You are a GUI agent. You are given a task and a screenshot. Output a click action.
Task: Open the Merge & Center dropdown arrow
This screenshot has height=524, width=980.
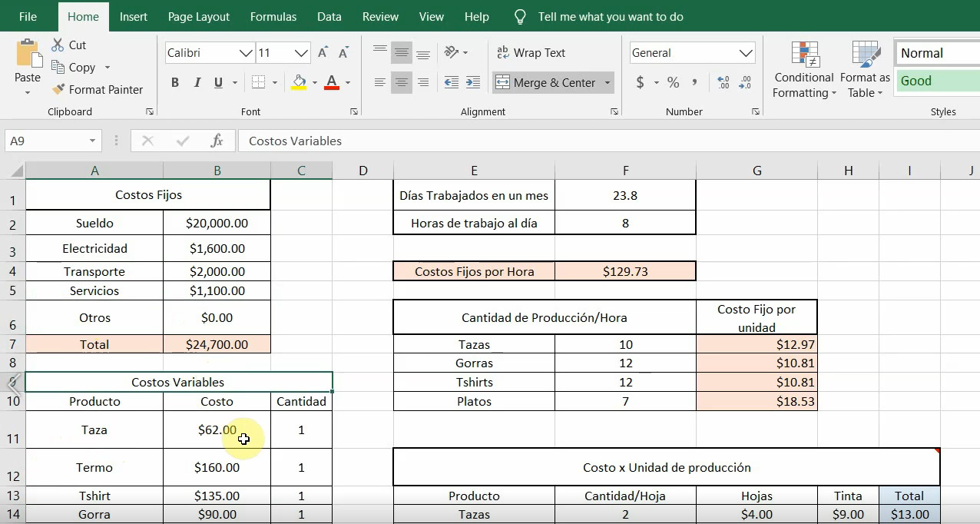608,82
